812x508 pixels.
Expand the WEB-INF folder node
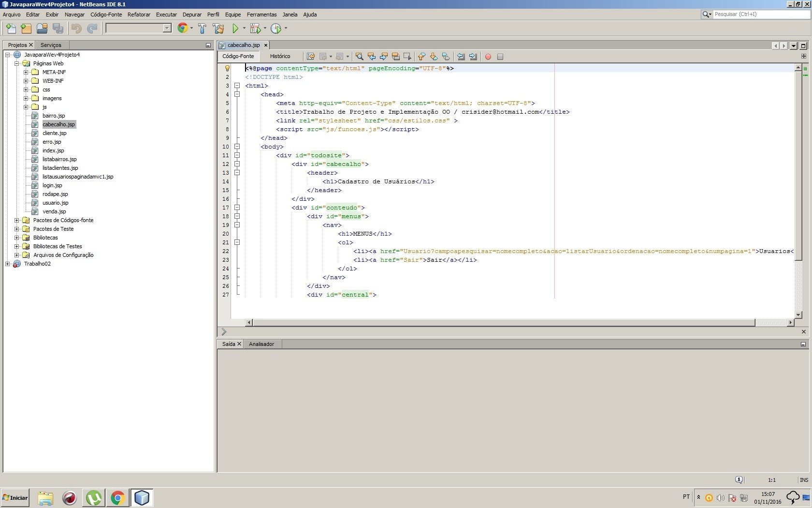click(26, 81)
